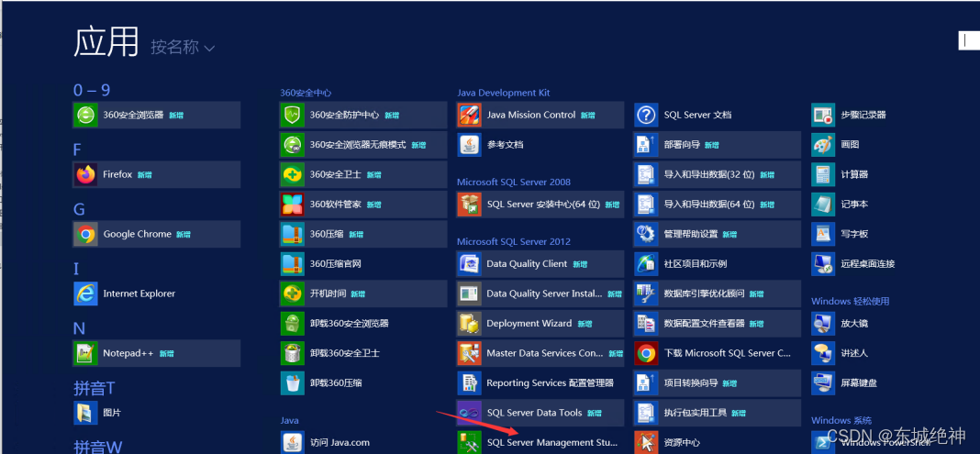Open 远程桌面连接 icon
This screenshot has height=454, width=980.
[x=823, y=264]
